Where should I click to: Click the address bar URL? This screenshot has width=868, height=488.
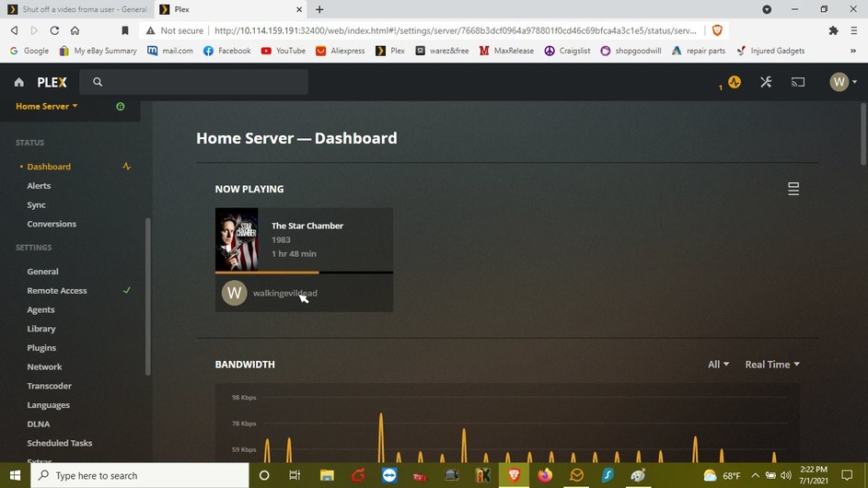[x=455, y=30]
